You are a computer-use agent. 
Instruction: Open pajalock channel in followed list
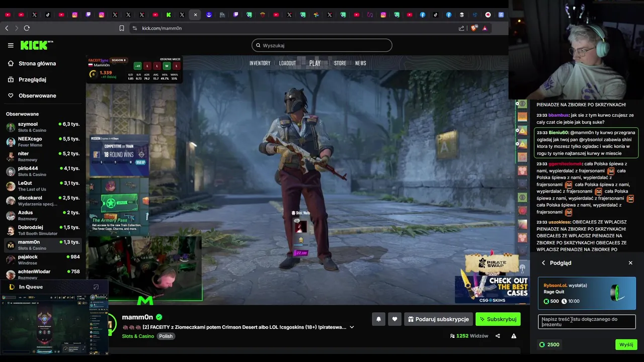pos(42,259)
